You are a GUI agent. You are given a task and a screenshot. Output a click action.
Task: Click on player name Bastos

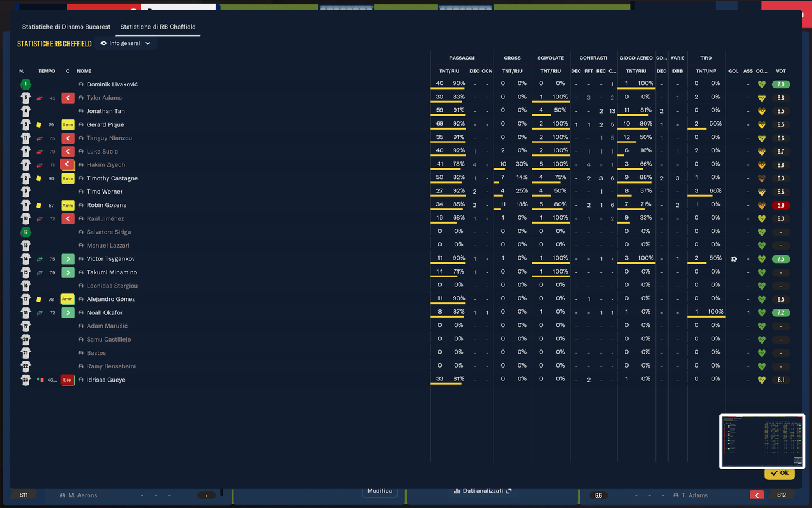pyautogui.click(x=96, y=353)
